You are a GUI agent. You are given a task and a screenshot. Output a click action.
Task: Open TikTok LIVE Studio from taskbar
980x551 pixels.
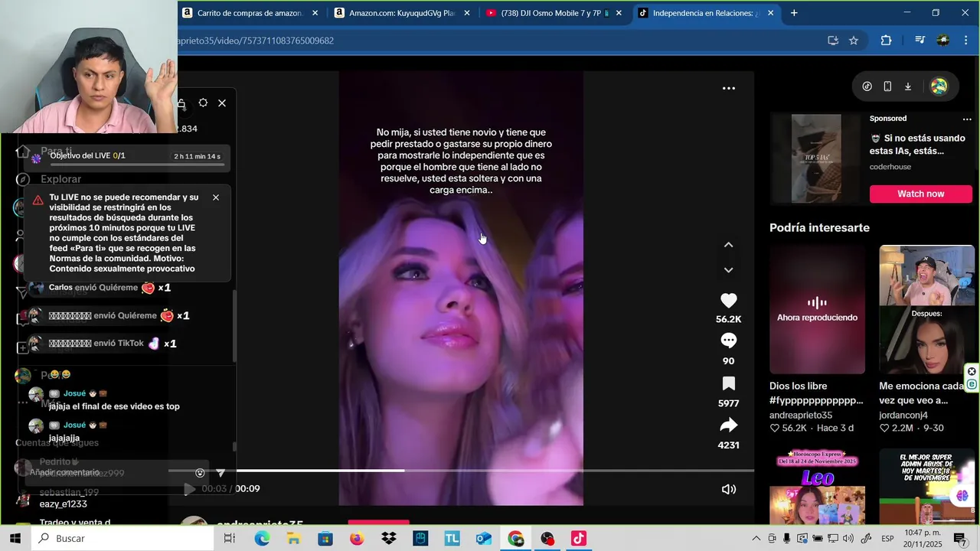click(x=579, y=538)
